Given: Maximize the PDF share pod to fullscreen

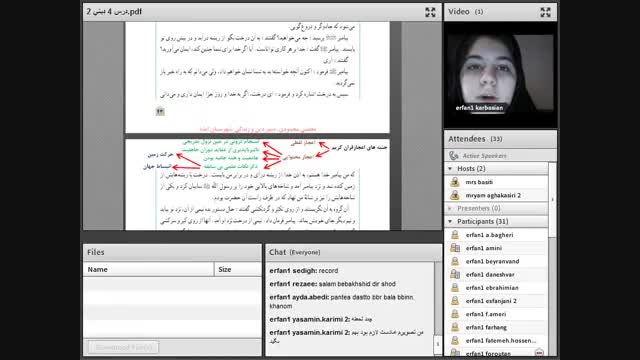Looking at the screenshot, I should [x=430, y=12].
